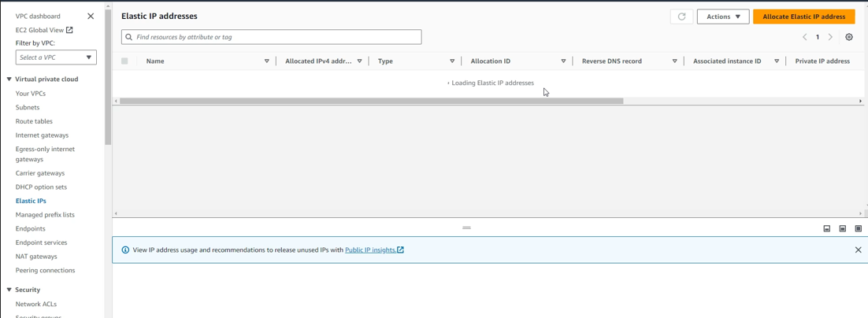The image size is (868, 318).
Task: Open the Public IP insights link
Action: tap(373, 250)
